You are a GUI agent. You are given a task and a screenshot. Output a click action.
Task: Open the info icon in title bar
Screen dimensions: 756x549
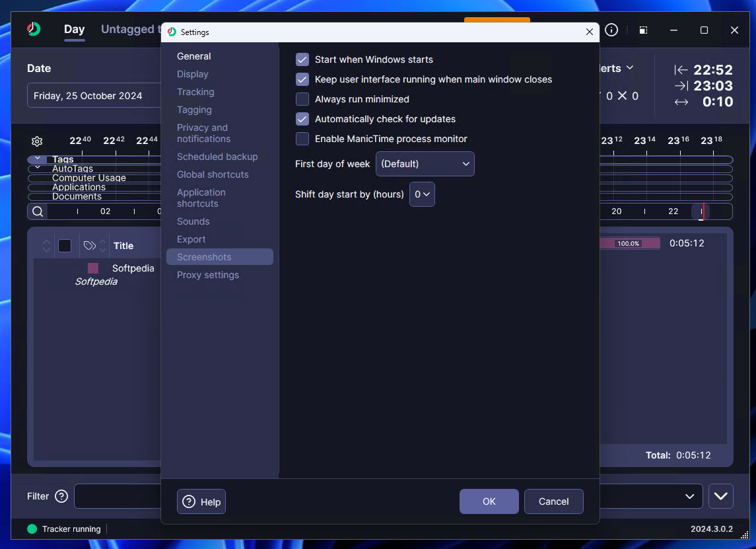tap(611, 30)
